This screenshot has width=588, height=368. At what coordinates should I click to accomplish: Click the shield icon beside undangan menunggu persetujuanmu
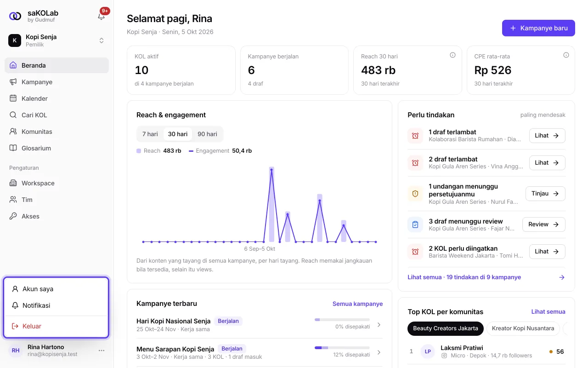tap(415, 194)
